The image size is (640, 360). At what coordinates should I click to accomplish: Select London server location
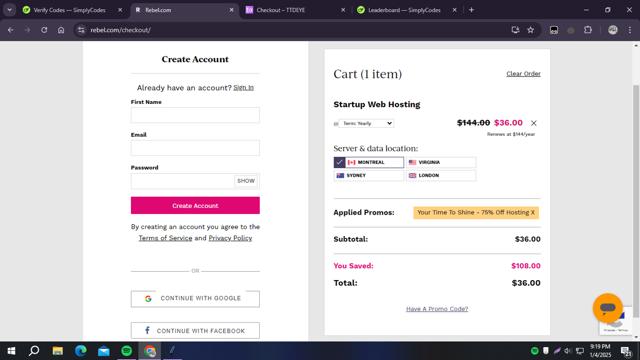(441, 176)
